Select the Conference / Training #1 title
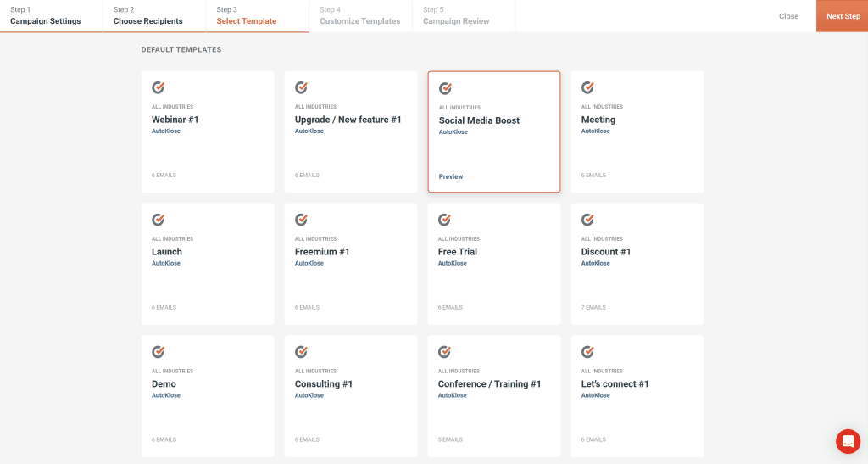The image size is (868, 464). [489, 384]
